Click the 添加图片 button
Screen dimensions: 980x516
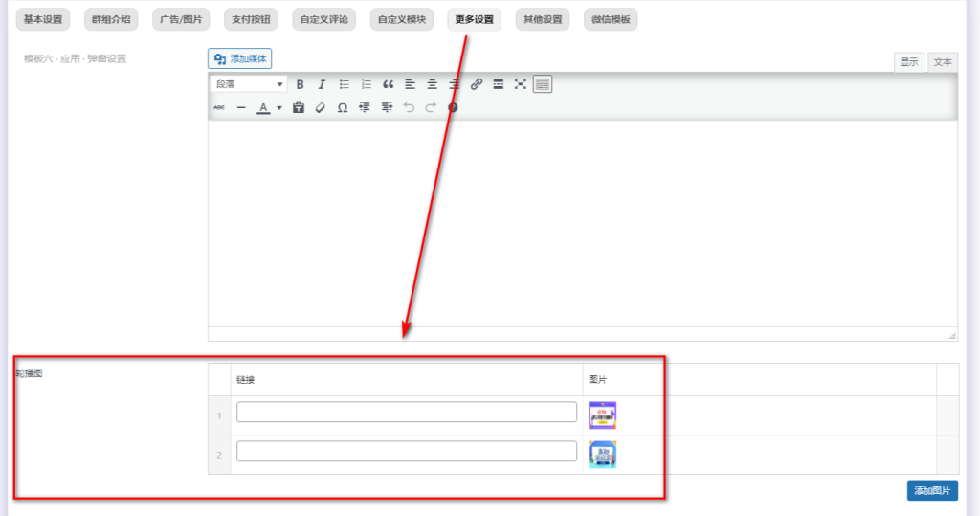pos(931,490)
